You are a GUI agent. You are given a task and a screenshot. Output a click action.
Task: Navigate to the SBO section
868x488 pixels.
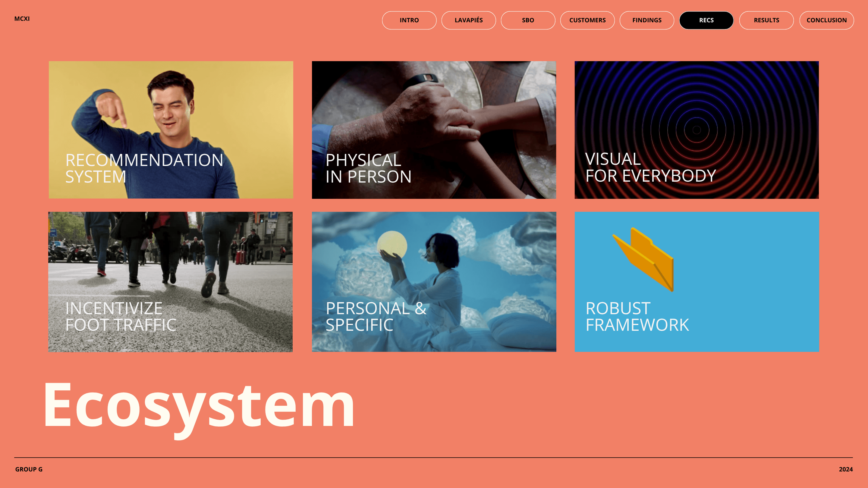528,20
